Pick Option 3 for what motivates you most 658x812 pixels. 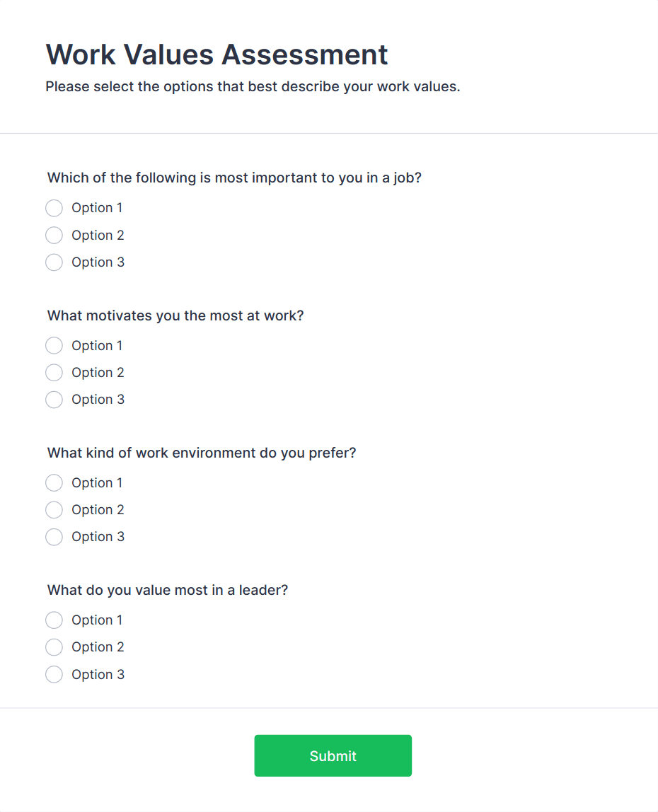coord(54,400)
